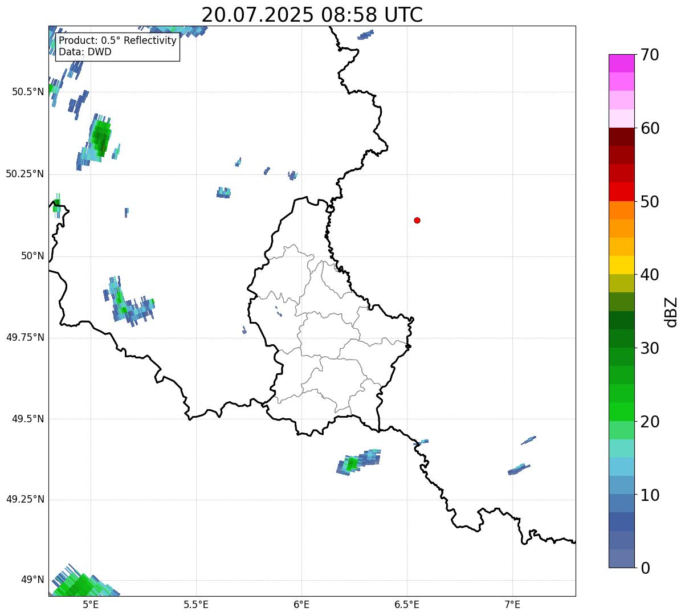Click the 'dBZ' colorbar label
Screen dimensions: 685x616
(x=671, y=312)
